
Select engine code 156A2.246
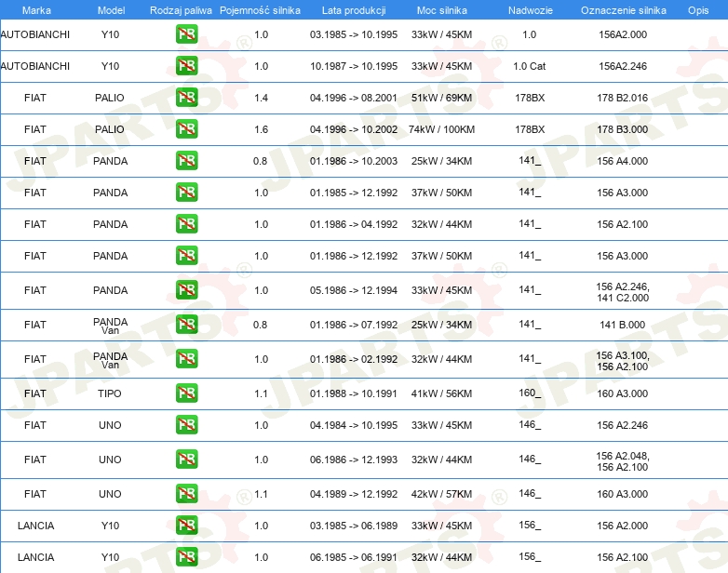(623, 66)
